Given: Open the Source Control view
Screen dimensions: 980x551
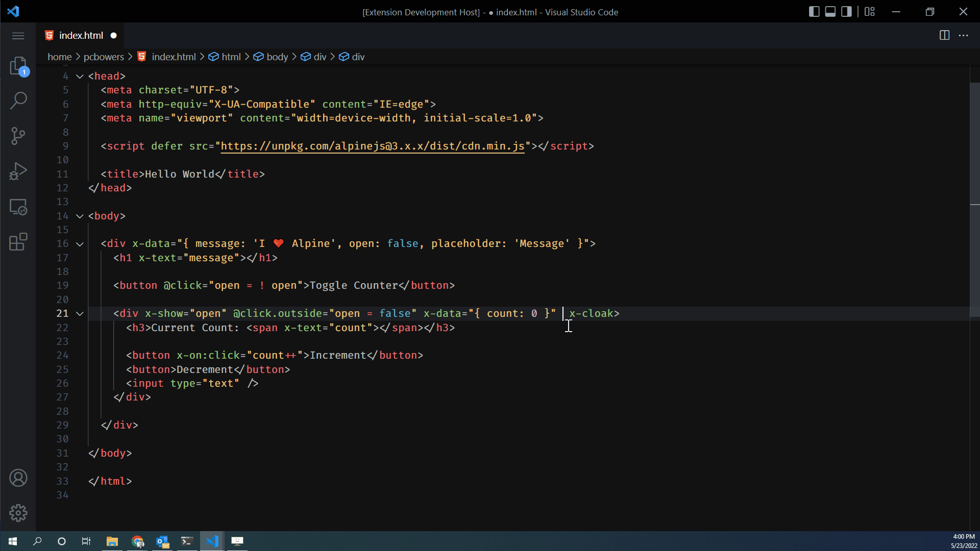Looking at the screenshot, I should click(x=18, y=136).
